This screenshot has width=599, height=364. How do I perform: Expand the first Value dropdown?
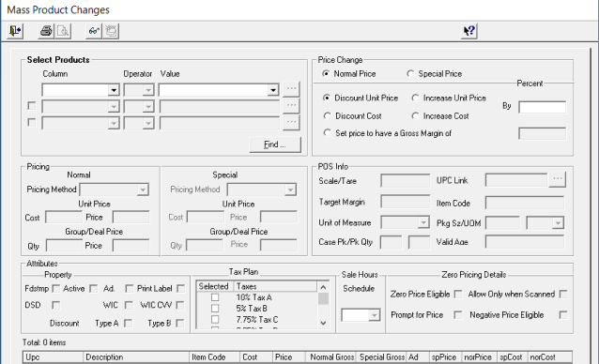[273, 90]
